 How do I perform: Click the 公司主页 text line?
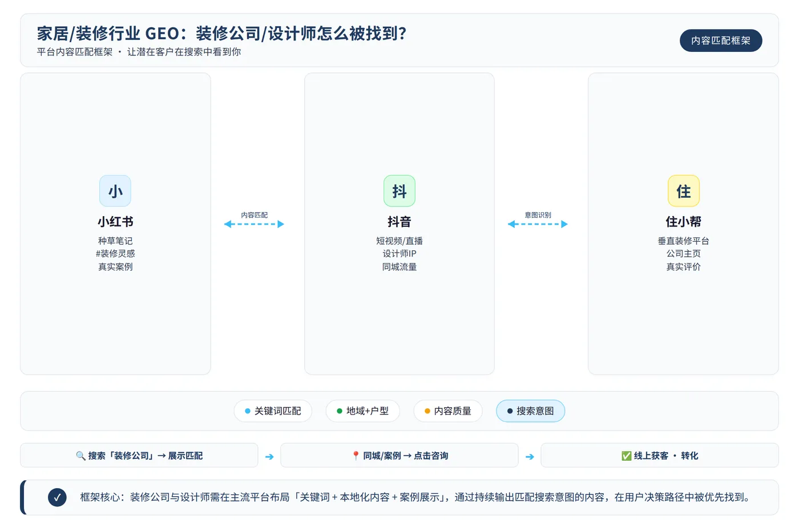(x=684, y=254)
